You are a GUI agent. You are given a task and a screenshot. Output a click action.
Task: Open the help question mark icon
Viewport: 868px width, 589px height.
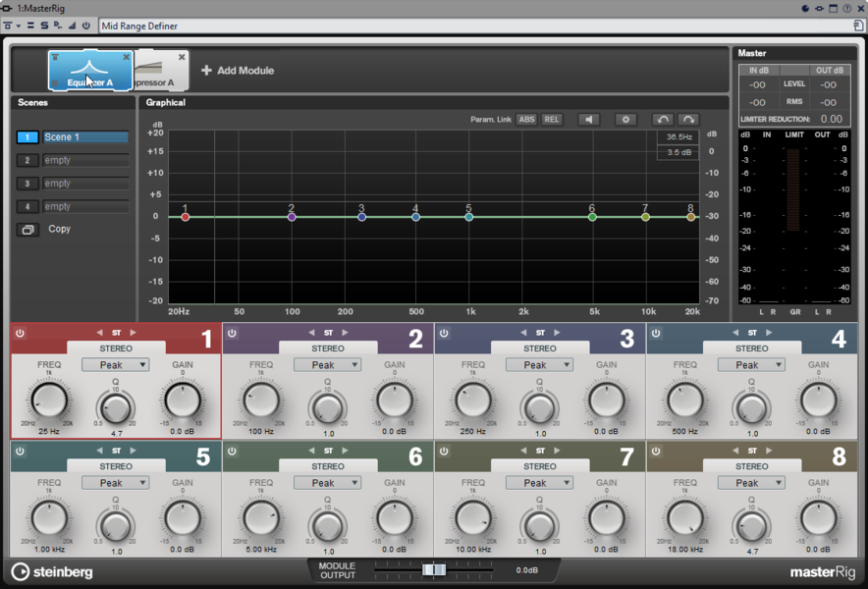tap(847, 8)
